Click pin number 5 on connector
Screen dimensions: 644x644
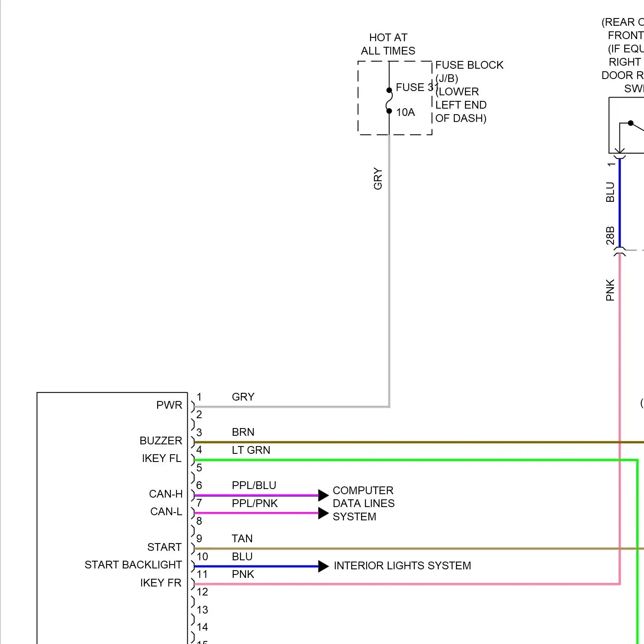click(x=199, y=468)
